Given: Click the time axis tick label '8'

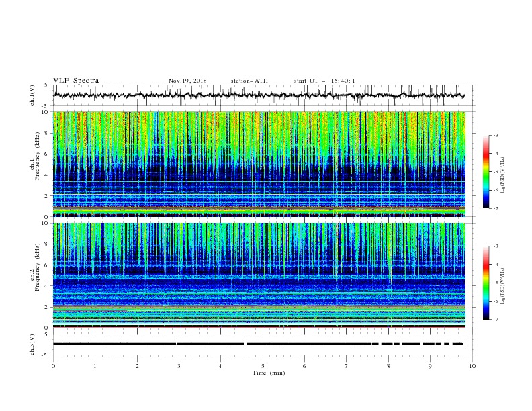Looking at the screenshot, I should 388,366.
